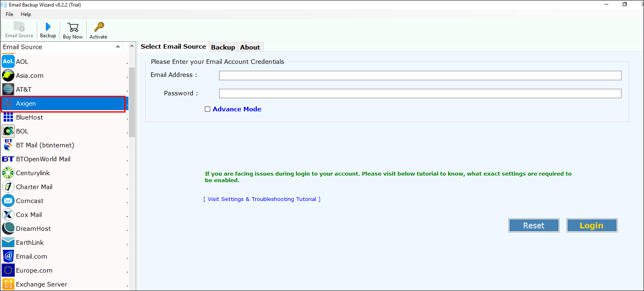This screenshot has height=291, width=644.
Task: Select the Charter Mail icon
Action: click(8, 187)
